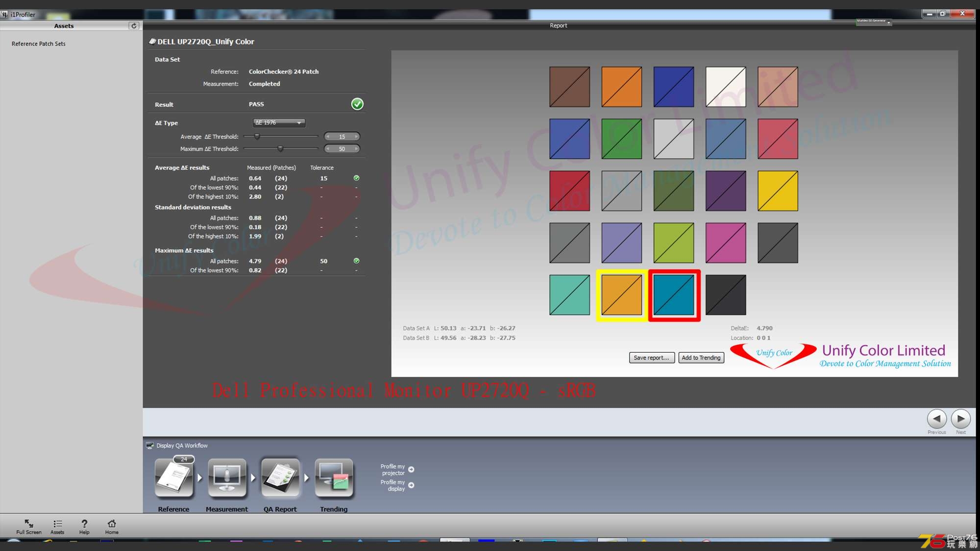Open the QA Report workflow step icon
The width and height of the screenshot is (980, 551).
(280, 478)
